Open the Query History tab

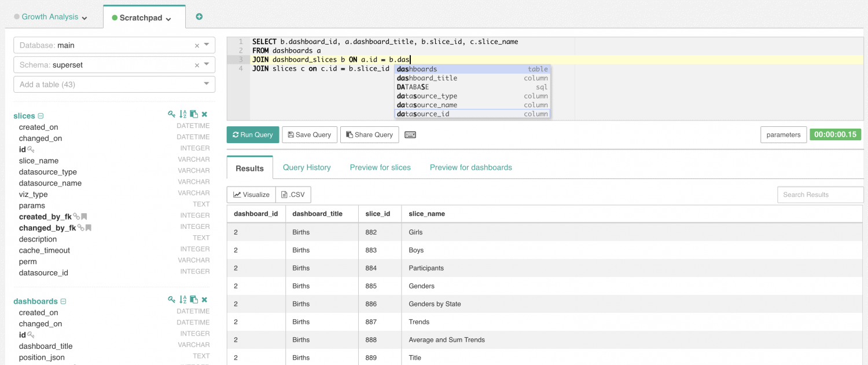coord(307,167)
